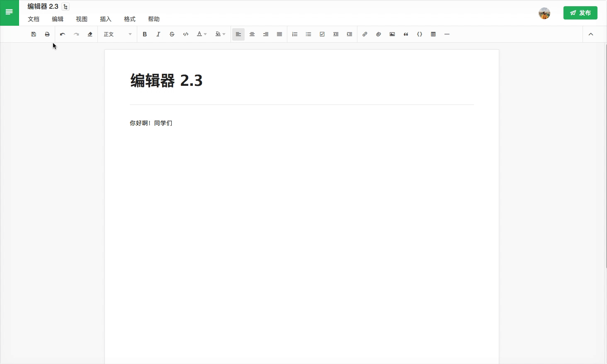This screenshot has width=607, height=364.
Task: Insert a block quote
Action: (406, 34)
